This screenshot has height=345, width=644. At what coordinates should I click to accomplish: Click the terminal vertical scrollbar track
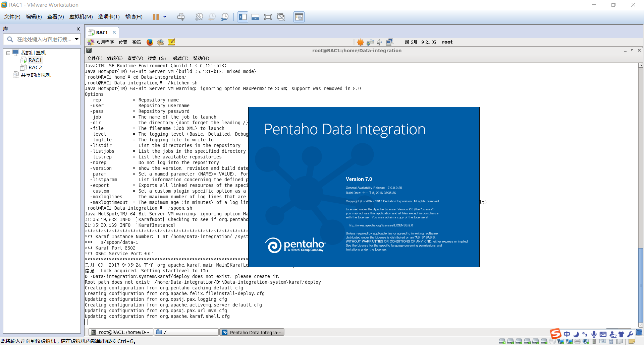(641, 157)
